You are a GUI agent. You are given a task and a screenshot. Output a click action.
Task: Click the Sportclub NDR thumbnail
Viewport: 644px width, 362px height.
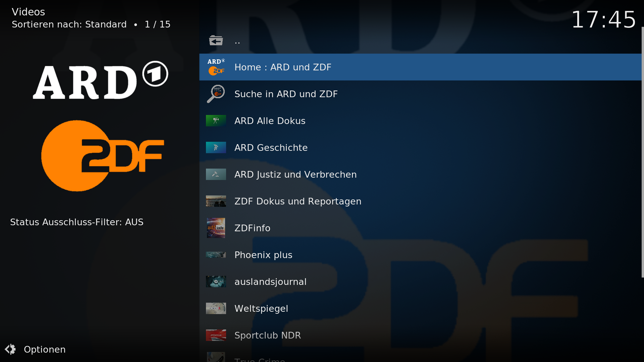point(216,335)
